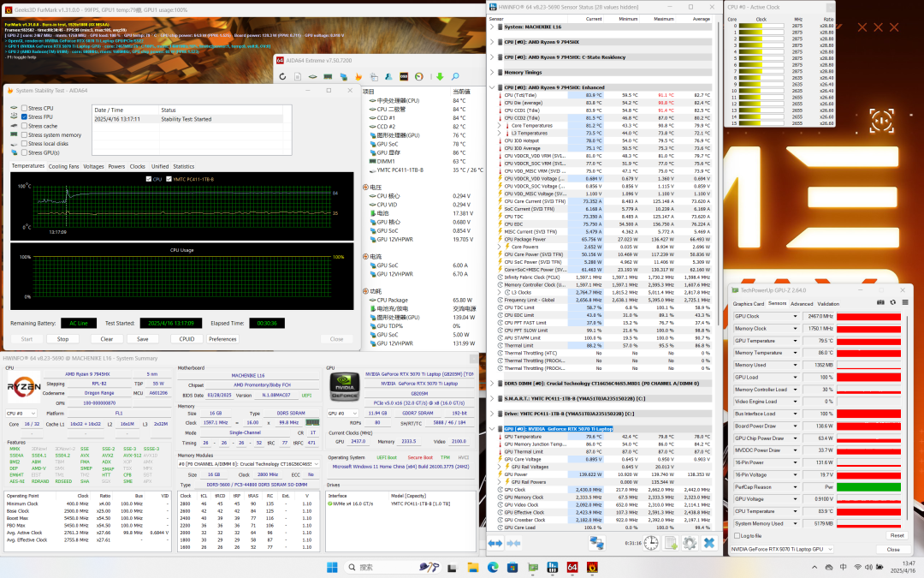Click the HWiNFO collapse columns arrows icon
The width and height of the screenshot is (924, 578).
(x=513, y=543)
